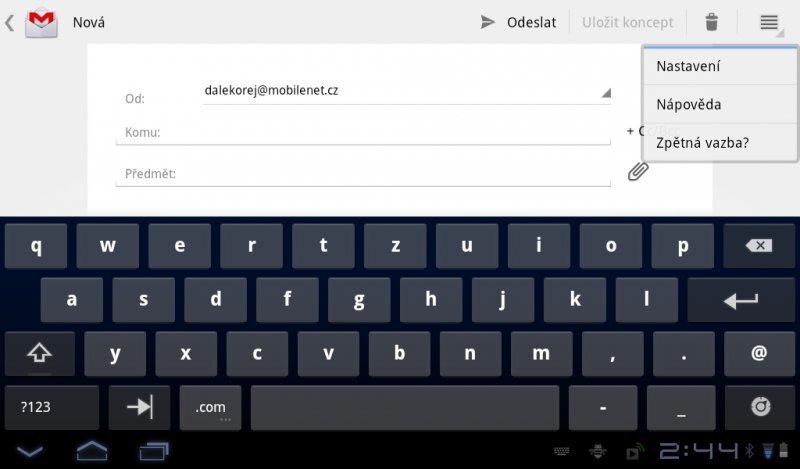
Task: Tap the Gmail envelope app icon
Action: [41, 23]
